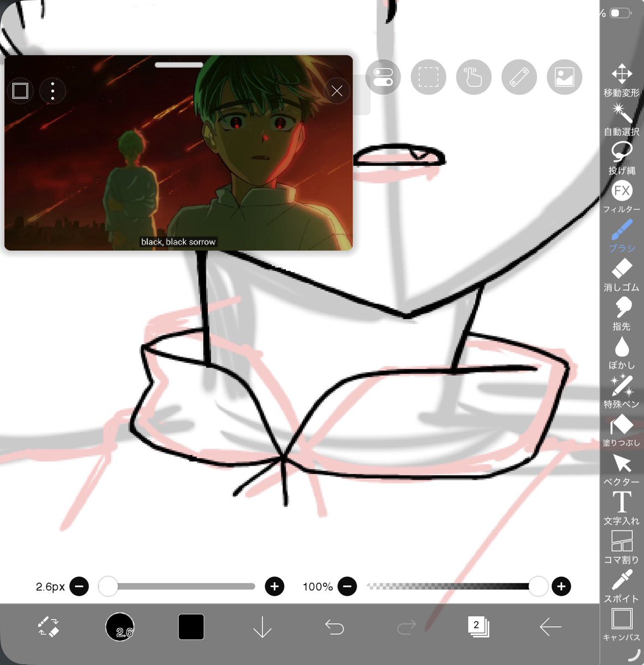Select the Lasso (投げ縄) tool
644x665 pixels.
tap(621, 158)
